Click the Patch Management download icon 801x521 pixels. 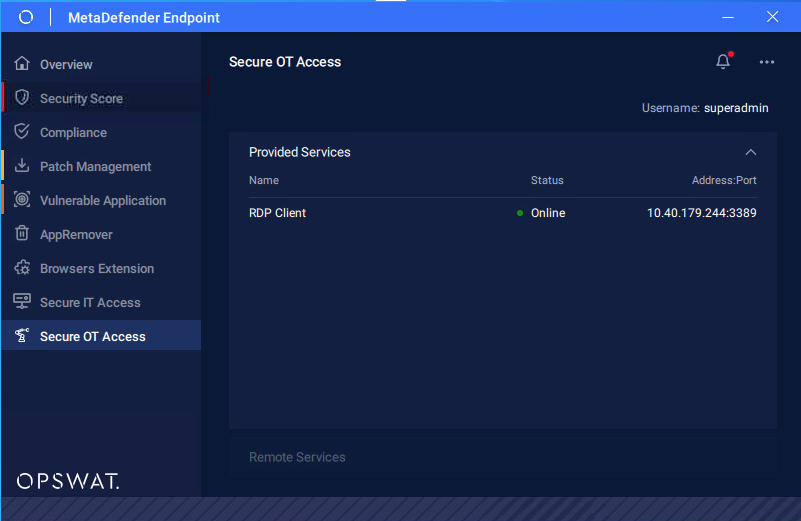22,165
